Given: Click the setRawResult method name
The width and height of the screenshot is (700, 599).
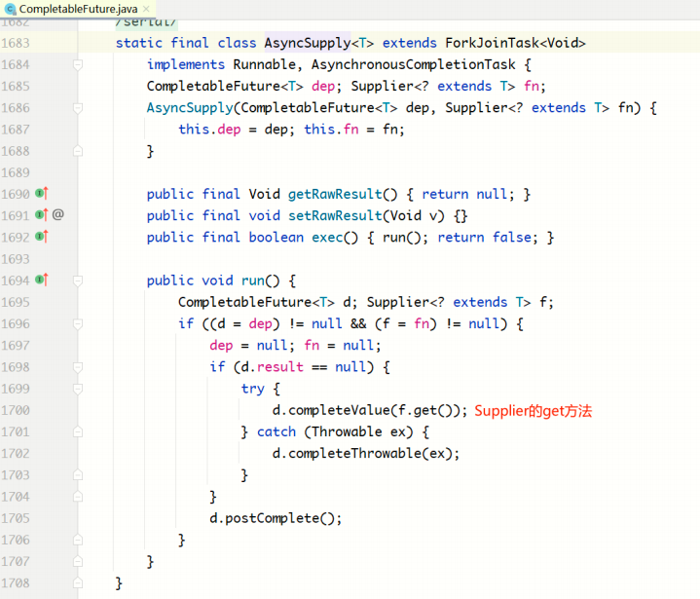Looking at the screenshot, I should point(335,216).
